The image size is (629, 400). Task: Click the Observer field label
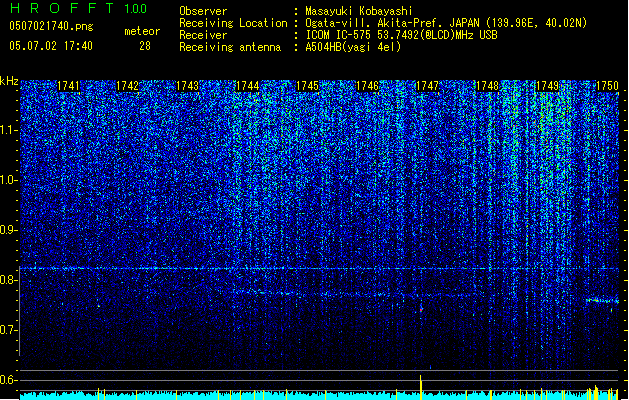(x=203, y=11)
